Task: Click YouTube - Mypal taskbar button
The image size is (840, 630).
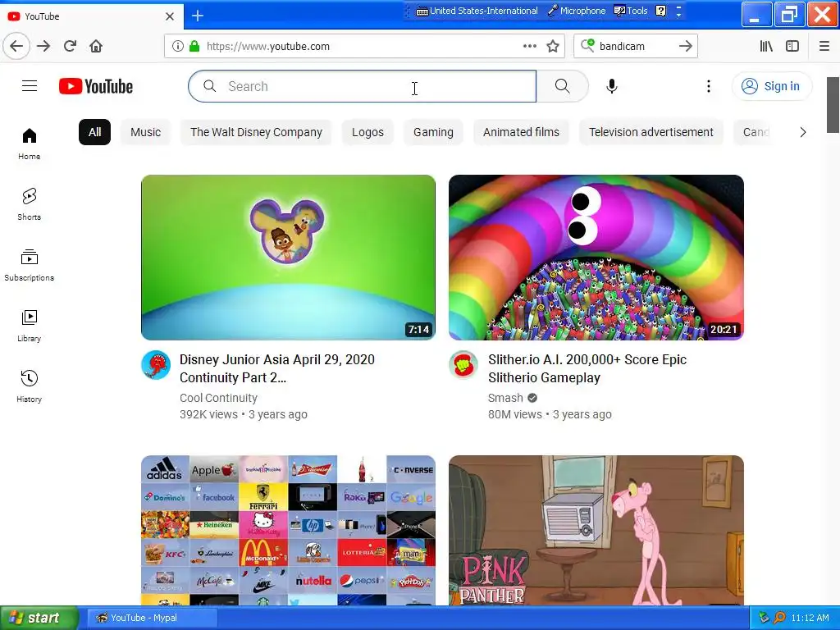Action: click(x=153, y=618)
